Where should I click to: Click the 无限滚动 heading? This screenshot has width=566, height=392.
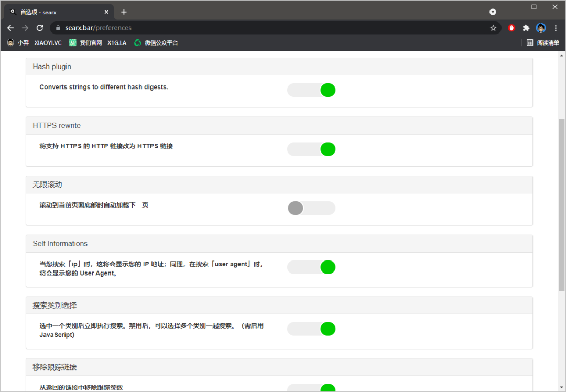coord(47,184)
